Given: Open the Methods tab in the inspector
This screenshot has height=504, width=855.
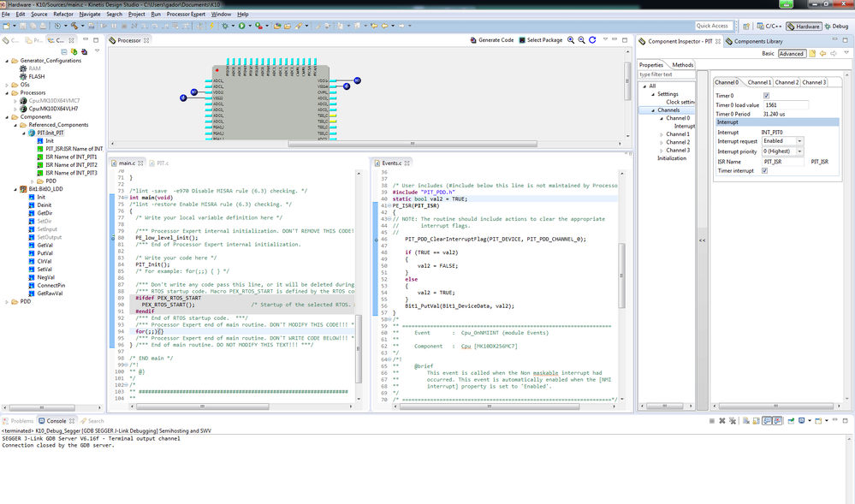Looking at the screenshot, I should tap(682, 65).
